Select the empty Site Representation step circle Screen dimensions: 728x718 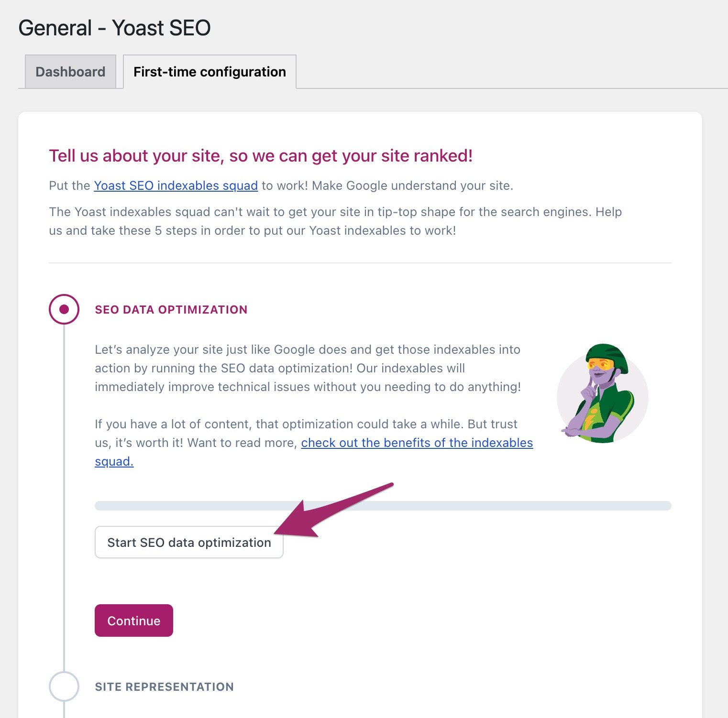pyautogui.click(x=64, y=686)
